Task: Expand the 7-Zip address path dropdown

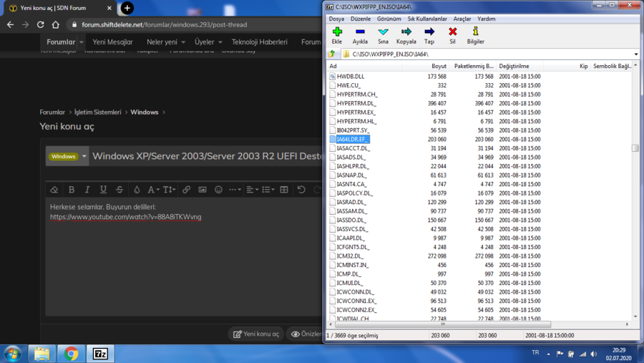Action: (636, 54)
